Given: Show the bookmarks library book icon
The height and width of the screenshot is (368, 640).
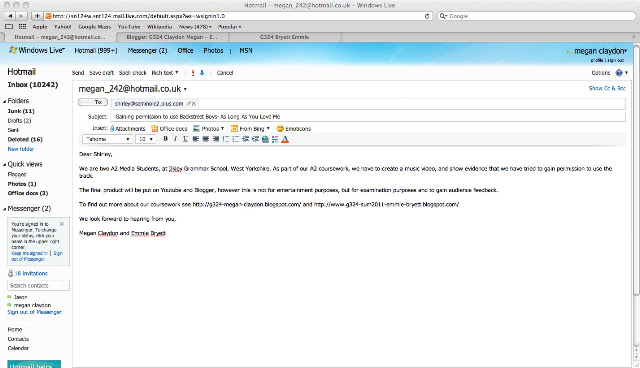Looking at the screenshot, I should (9, 27).
